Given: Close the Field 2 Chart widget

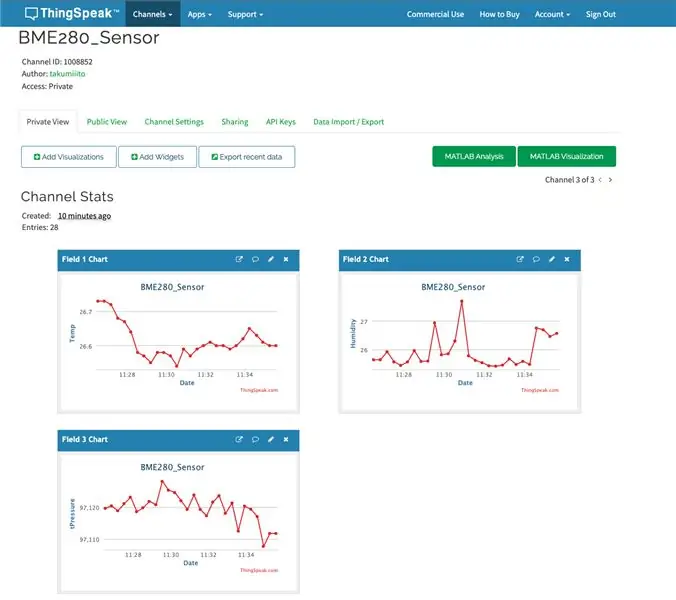Looking at the screenshot, I should click(567, 259).
